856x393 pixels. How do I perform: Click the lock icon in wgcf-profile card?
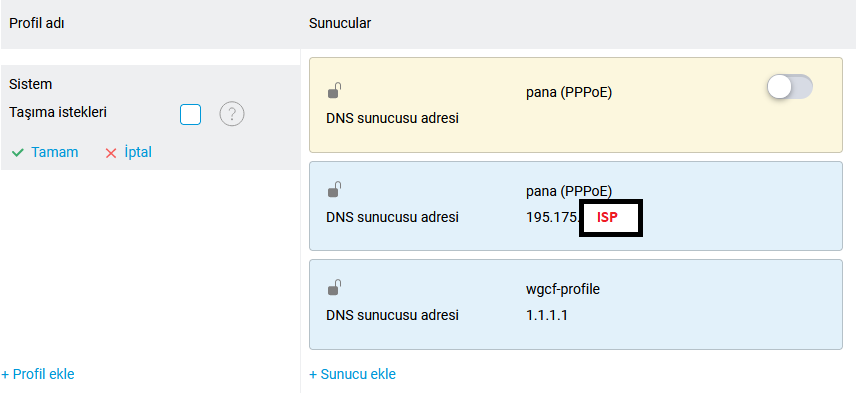335,288
